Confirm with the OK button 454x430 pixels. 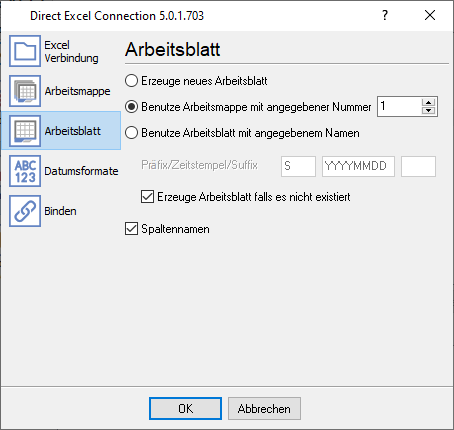click(185, 408)
